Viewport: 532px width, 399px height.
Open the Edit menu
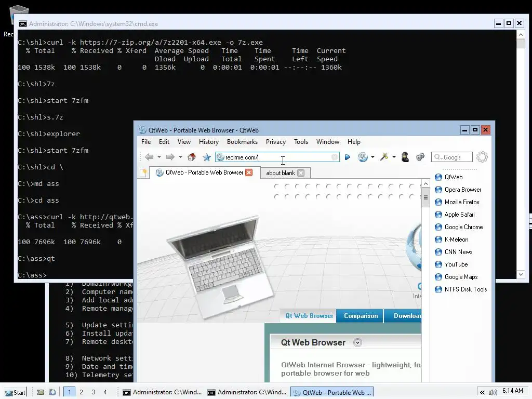click(164, 142)
